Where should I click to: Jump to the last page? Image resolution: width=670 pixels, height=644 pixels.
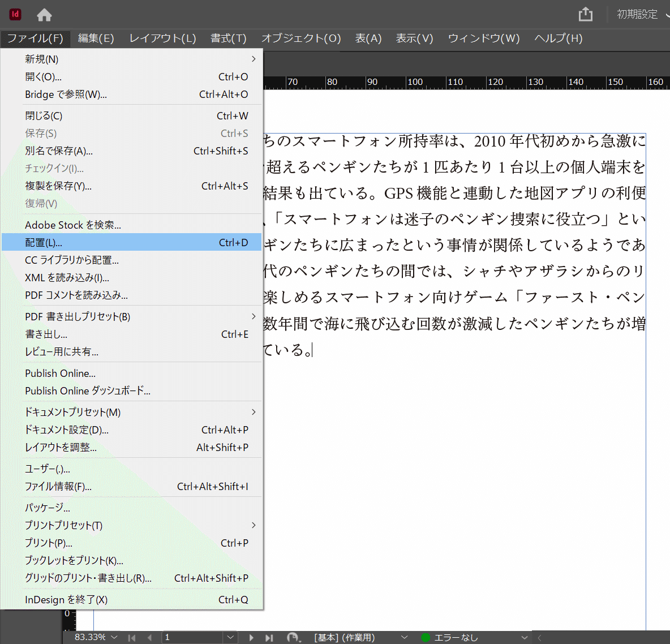(269, 638)
